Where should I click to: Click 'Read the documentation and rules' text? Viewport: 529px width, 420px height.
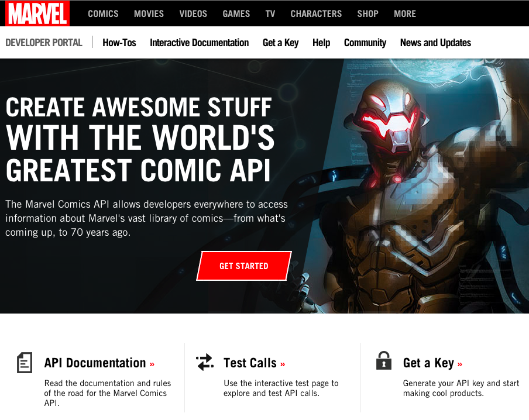108,393
